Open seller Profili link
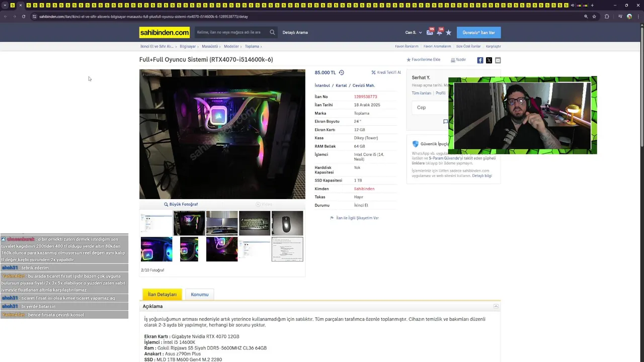Viewport: 644px width, 362px height. (x=441, y=93)
